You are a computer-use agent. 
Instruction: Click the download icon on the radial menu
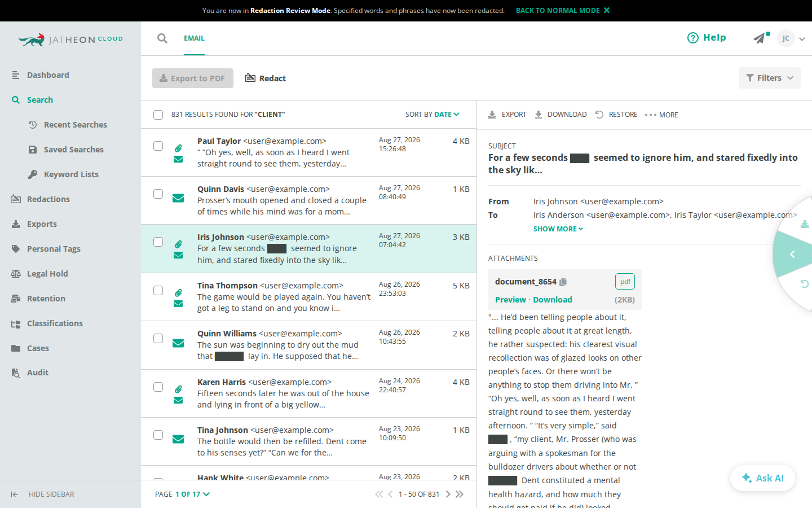point(805,225)
